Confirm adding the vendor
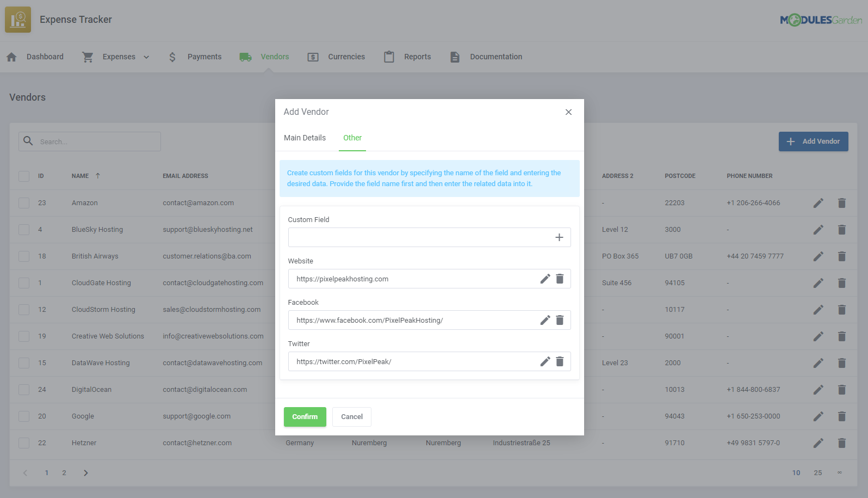Image resolution: width=868 pixels, height=498 pixels. [x=305, y=417]
